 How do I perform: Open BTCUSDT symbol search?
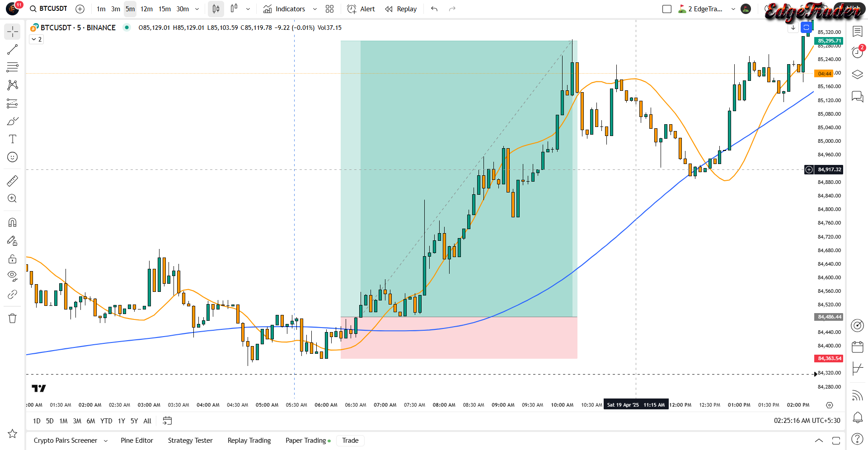click(x=48, y=9)
